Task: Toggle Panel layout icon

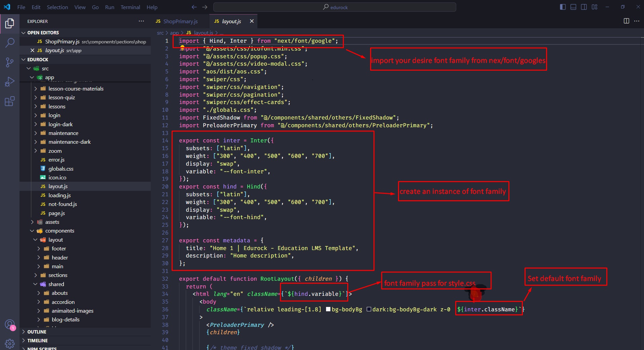Action: [x=573, y=7]
